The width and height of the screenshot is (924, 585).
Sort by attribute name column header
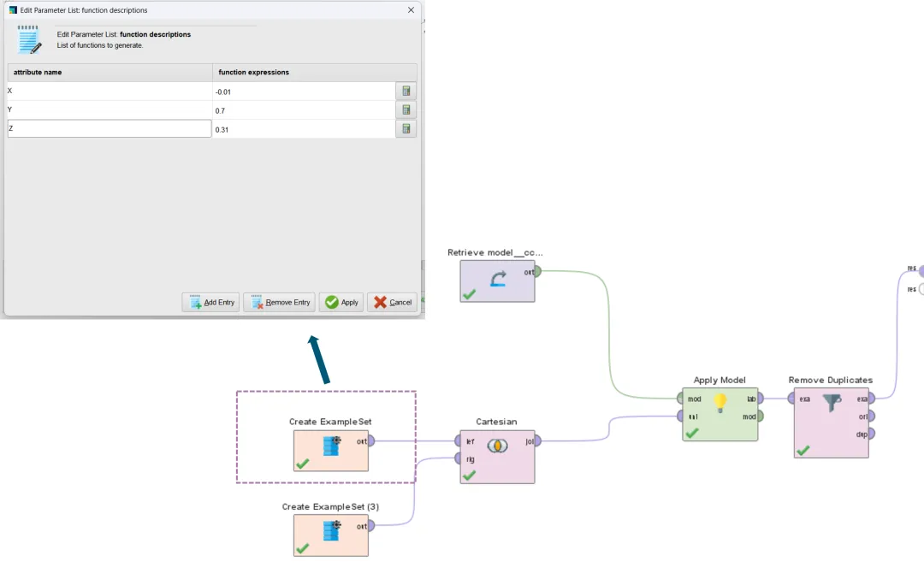point(110,73)
